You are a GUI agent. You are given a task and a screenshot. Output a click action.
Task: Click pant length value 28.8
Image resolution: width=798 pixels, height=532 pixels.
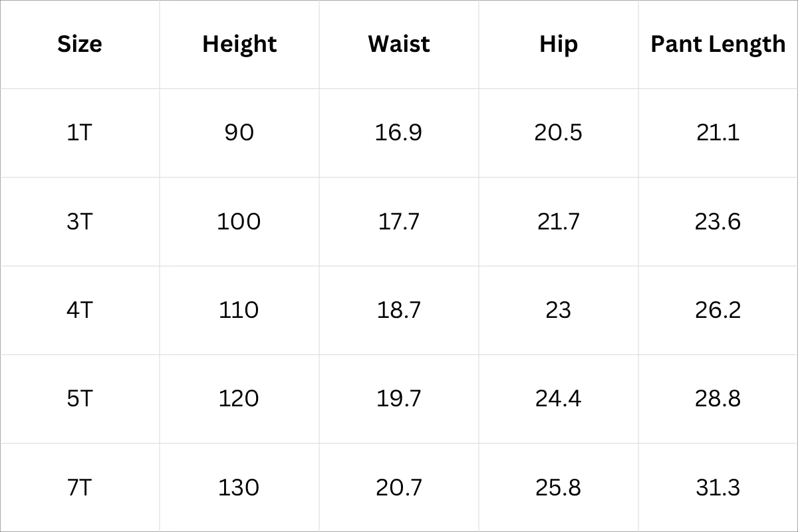pos(718,399)
